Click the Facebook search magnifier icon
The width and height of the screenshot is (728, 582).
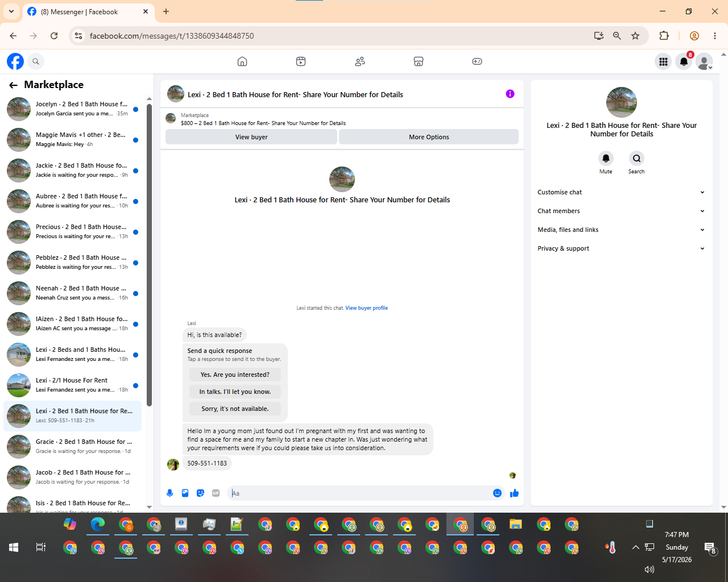(x=36, y=61)
